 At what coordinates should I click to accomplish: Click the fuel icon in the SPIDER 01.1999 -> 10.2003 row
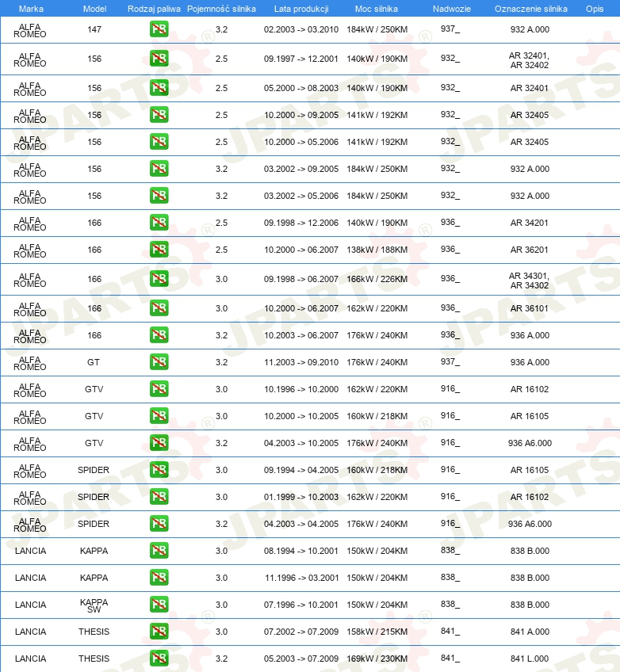(x=159, y=497)
